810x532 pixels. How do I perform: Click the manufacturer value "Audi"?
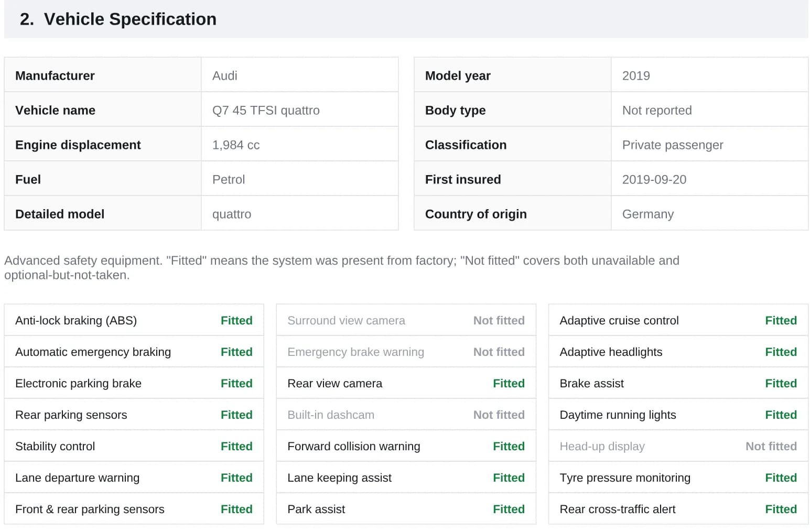pos(225,75)
